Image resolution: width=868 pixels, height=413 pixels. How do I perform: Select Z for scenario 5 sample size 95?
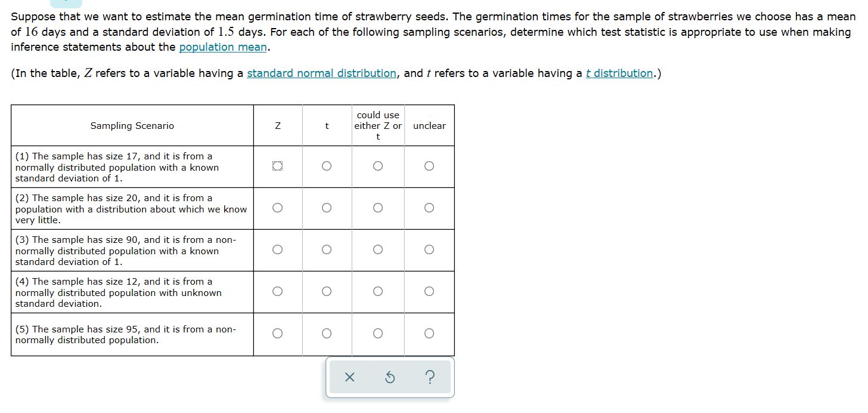coord(277,334)
